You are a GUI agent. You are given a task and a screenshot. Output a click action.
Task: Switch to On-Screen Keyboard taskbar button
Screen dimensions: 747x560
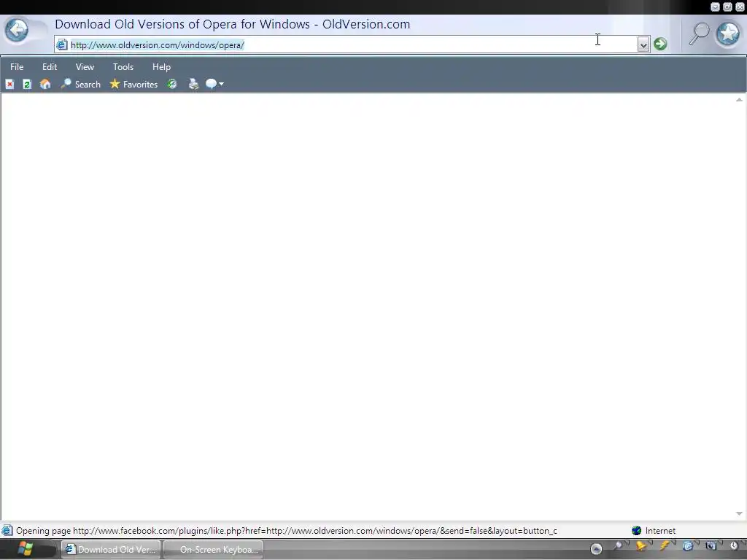point(213,550)
